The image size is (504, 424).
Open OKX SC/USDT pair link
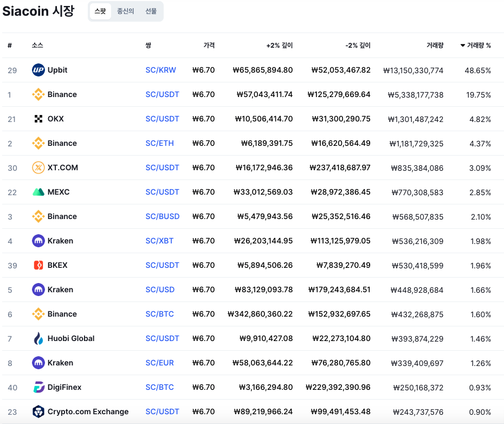163,119
